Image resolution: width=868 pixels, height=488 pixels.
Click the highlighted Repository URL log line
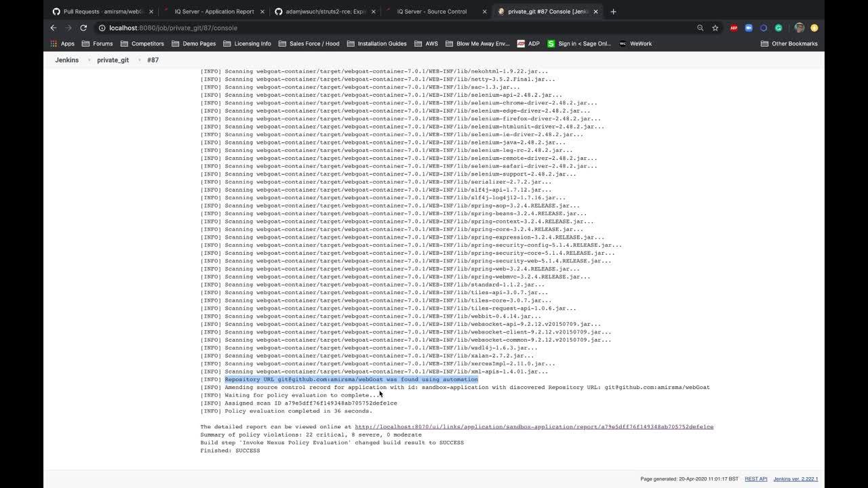[x=351, y=380]
